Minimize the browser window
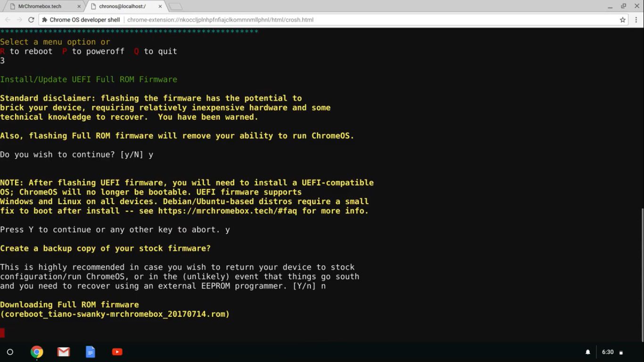Screen dimensions: 644x362 pos(610,6)
